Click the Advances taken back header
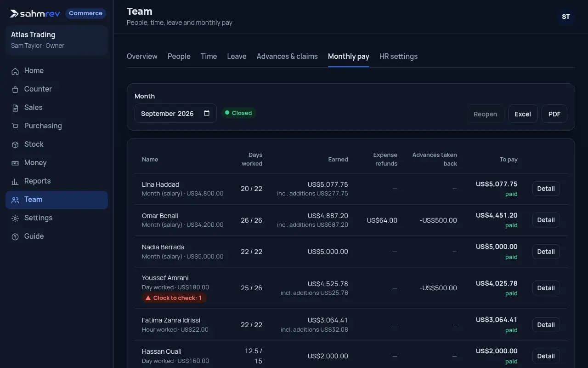 point(435,159)
